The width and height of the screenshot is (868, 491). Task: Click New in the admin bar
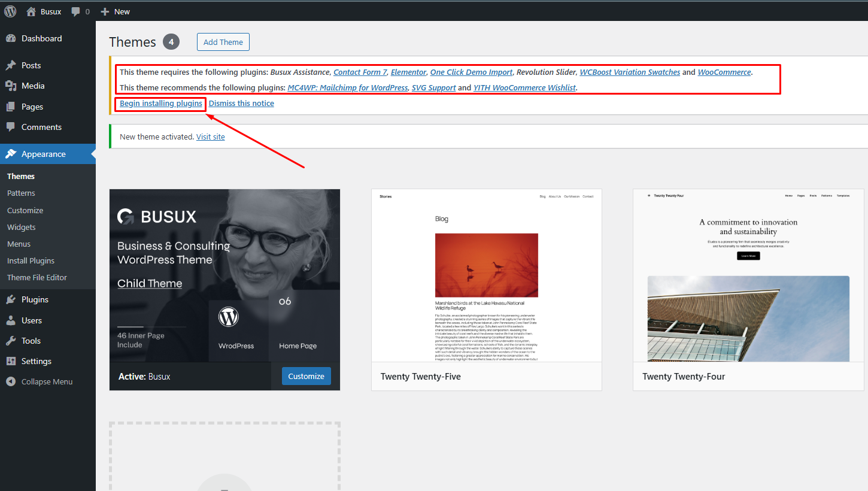[x=122, y=11]
